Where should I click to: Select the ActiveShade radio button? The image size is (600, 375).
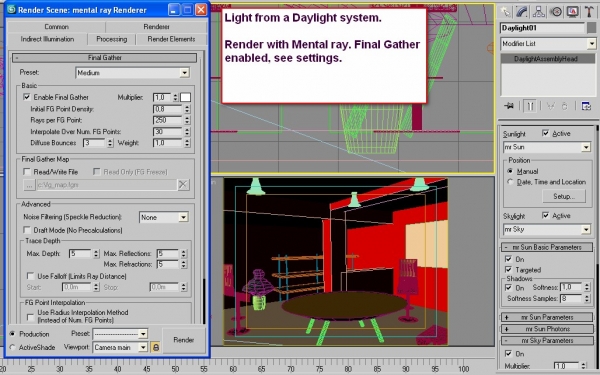13,347
